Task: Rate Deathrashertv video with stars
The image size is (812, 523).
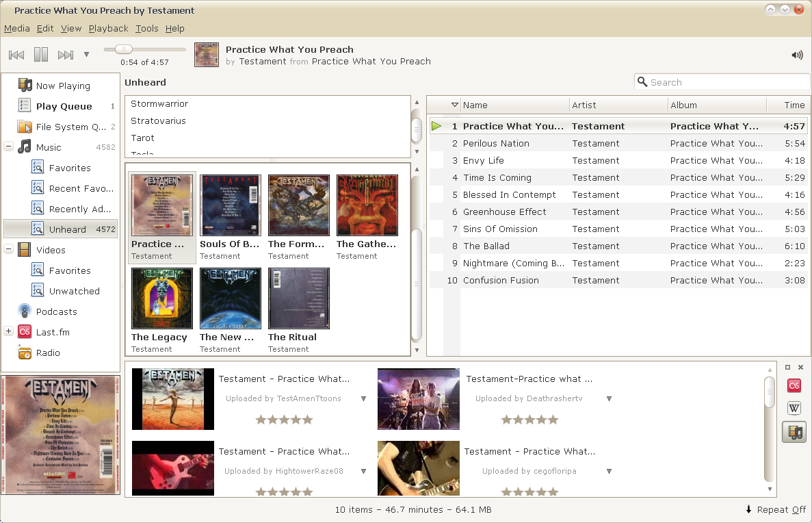Action: [x=529, y=420]
